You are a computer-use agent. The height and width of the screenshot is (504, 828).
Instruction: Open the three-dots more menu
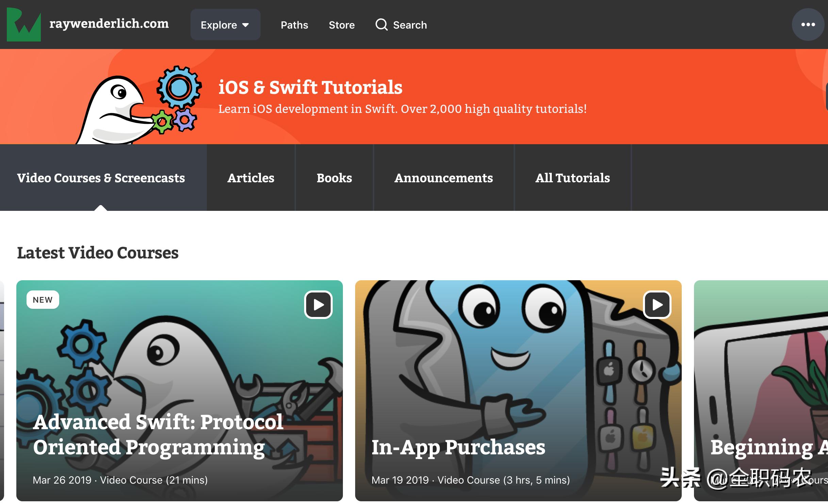[808, 24]
